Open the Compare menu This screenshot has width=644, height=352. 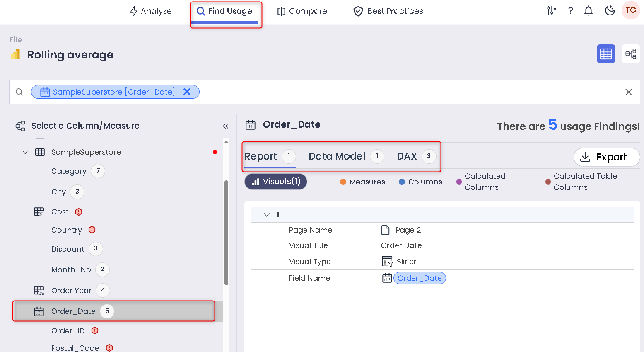click(302, 11)
